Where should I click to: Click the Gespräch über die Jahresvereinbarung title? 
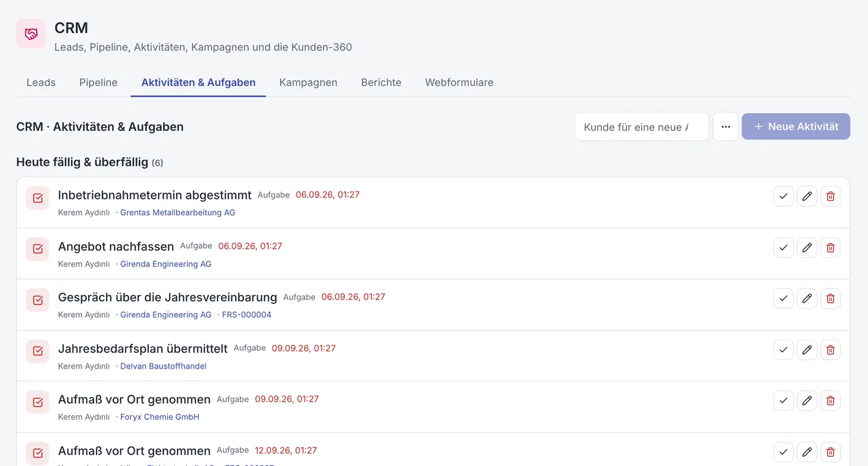click(x=168, y=297)
